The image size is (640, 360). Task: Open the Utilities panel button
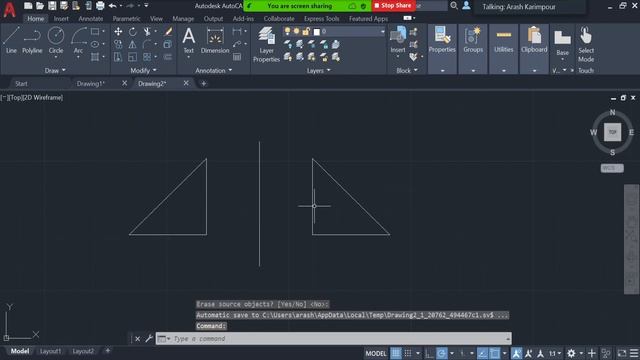point(504,40)
